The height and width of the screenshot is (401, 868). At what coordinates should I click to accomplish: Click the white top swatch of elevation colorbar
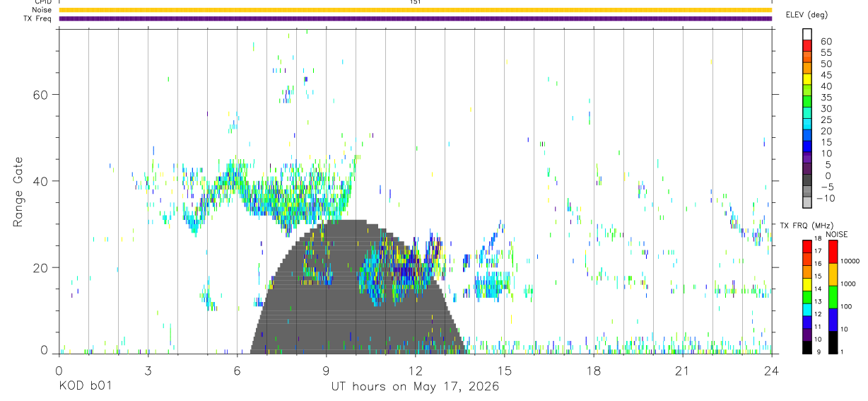pyautogui.click(x=807, y=35)
